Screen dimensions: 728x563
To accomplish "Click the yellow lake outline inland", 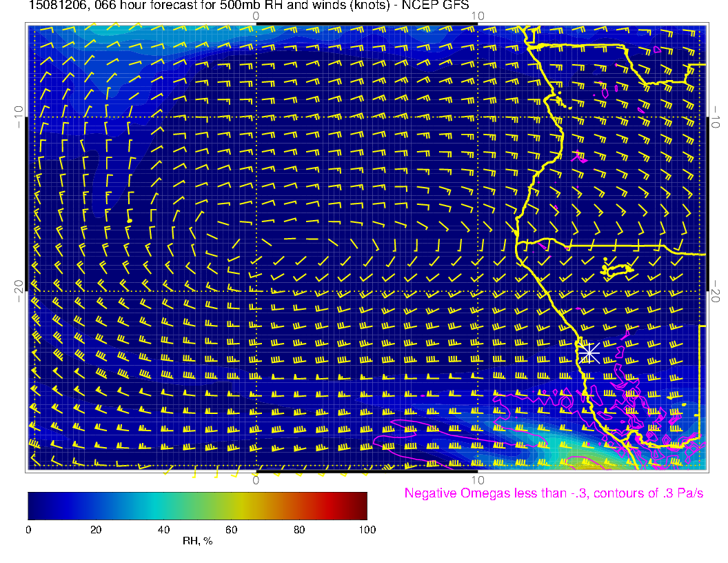I will 617,269.
